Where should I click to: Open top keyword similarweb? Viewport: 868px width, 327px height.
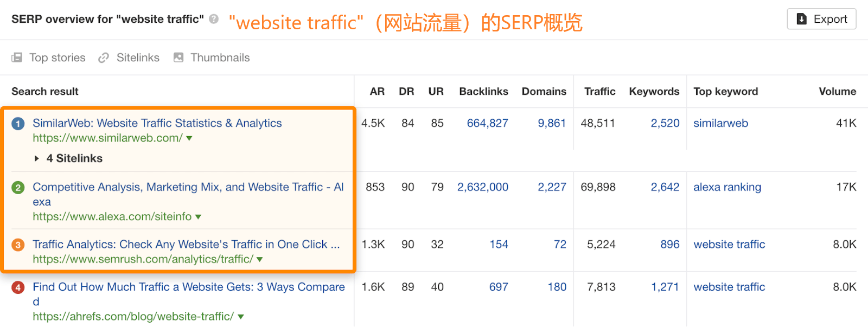click(x=720, y=123)
